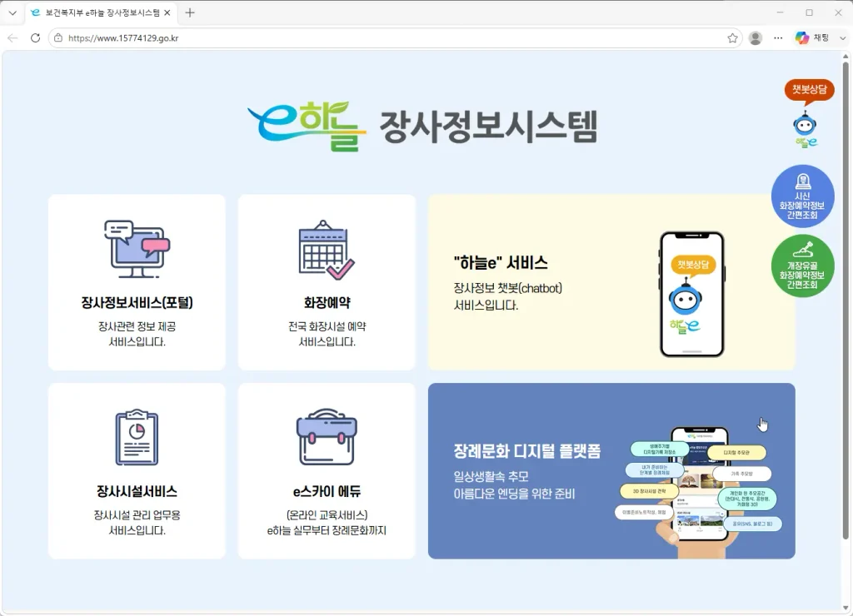The width and height of the screenshot is (853, 616).
Task: Click the 화장예약 calendar checkmark icon
Action: tap(327, 250)
